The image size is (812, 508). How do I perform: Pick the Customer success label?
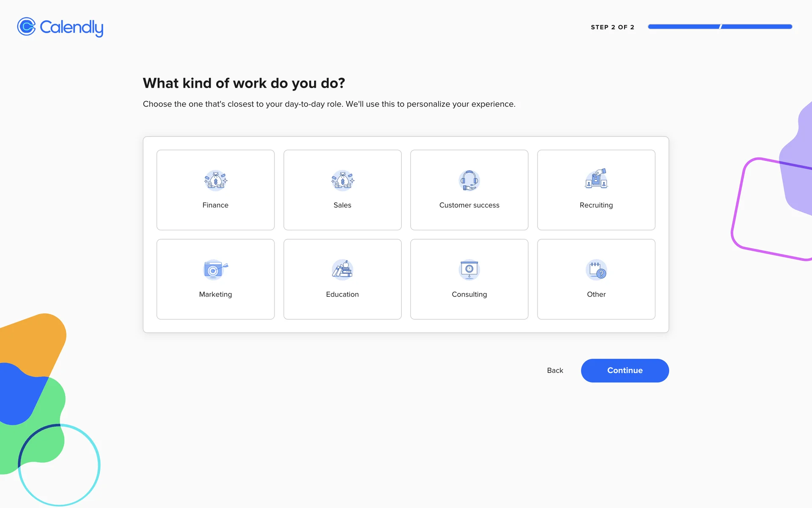469,205
